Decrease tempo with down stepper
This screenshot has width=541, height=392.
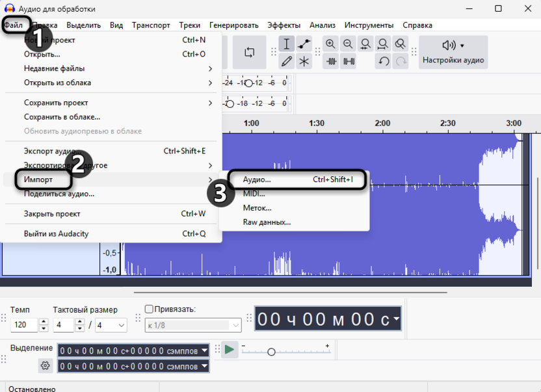tap(44, 328)
